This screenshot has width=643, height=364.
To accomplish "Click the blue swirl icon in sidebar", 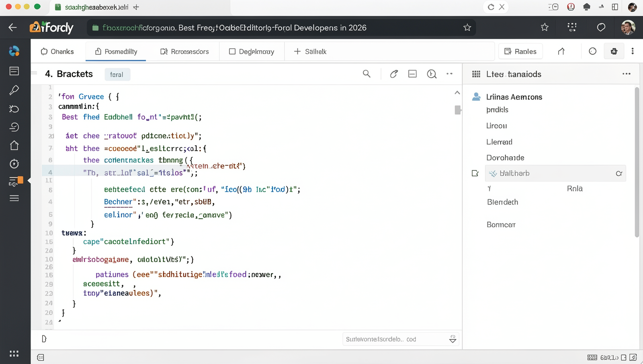I will tap(14, 51).
